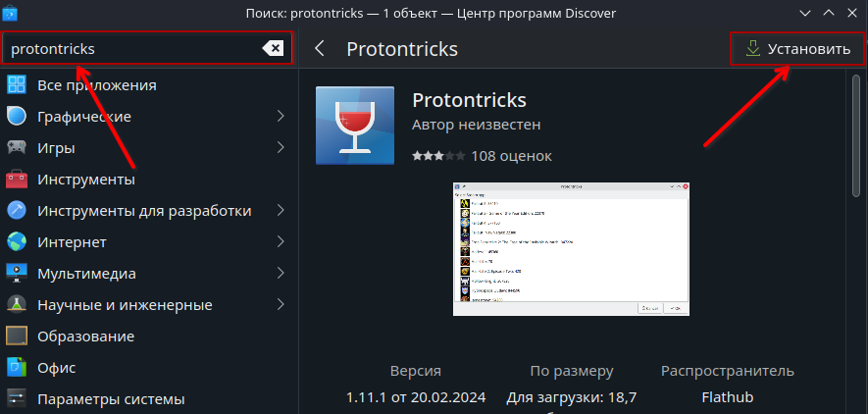This screenshot has height=414, width=868.
Task: Select the Multimedia monitor icon
Action: (17, 274)
